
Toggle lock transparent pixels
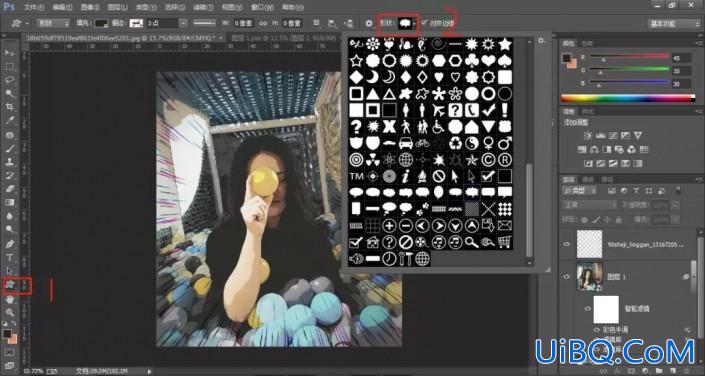click(x=585, y=219)
